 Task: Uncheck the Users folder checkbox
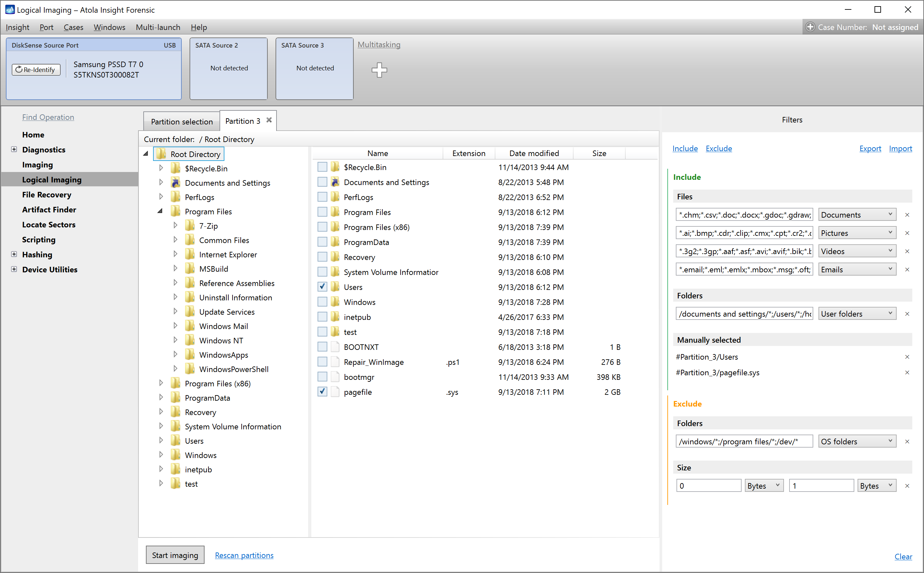click(322, 287)
